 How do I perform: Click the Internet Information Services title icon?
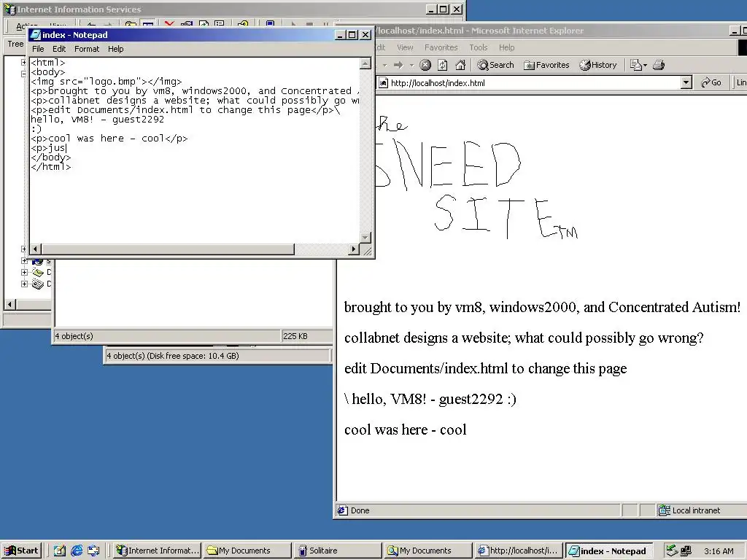(x=9, y=9)
